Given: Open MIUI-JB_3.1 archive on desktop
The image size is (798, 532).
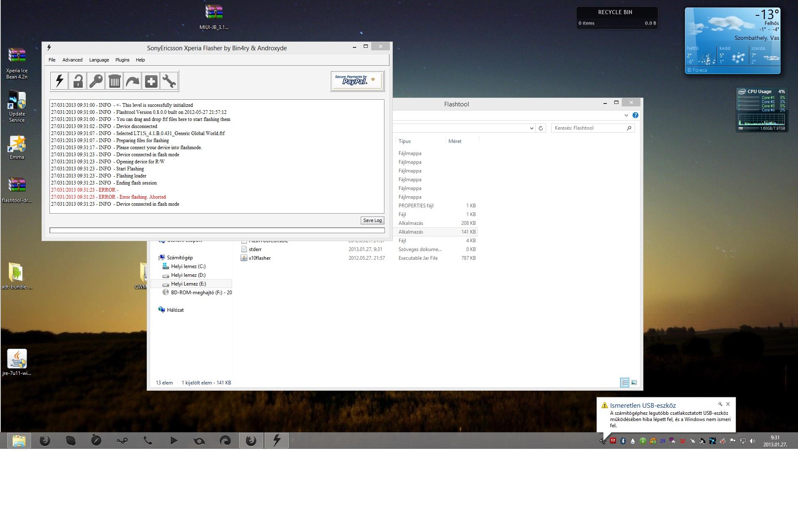Looking at the screenshot, I should 214,17.
